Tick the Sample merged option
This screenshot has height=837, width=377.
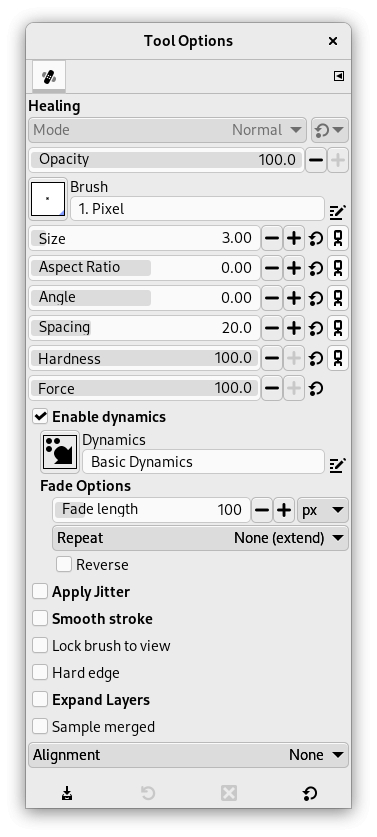(40, 727)
